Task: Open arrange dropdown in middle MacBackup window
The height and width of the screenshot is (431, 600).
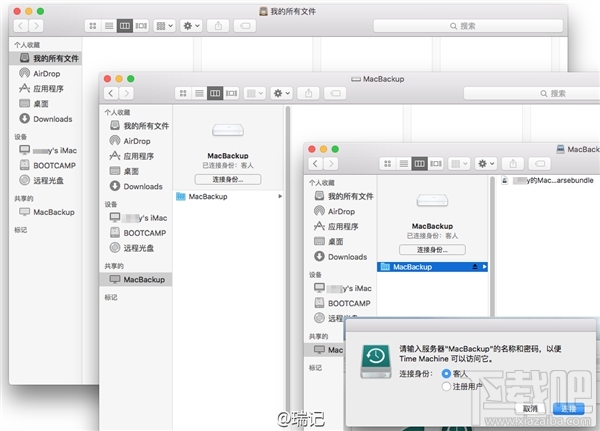Action: point(255,93)
